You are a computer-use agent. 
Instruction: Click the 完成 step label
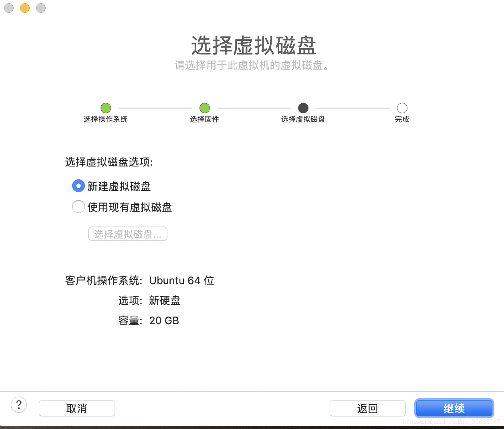402,119
